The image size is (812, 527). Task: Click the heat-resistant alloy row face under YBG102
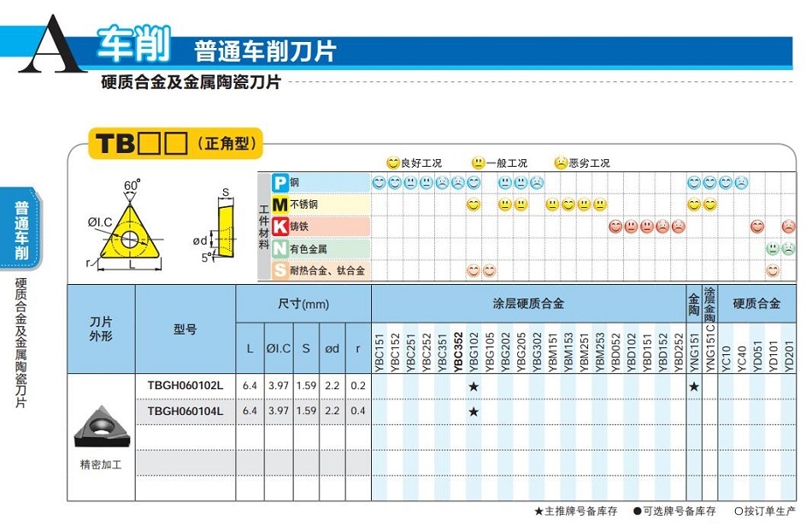pyautogui.click(x=474, y=270)
